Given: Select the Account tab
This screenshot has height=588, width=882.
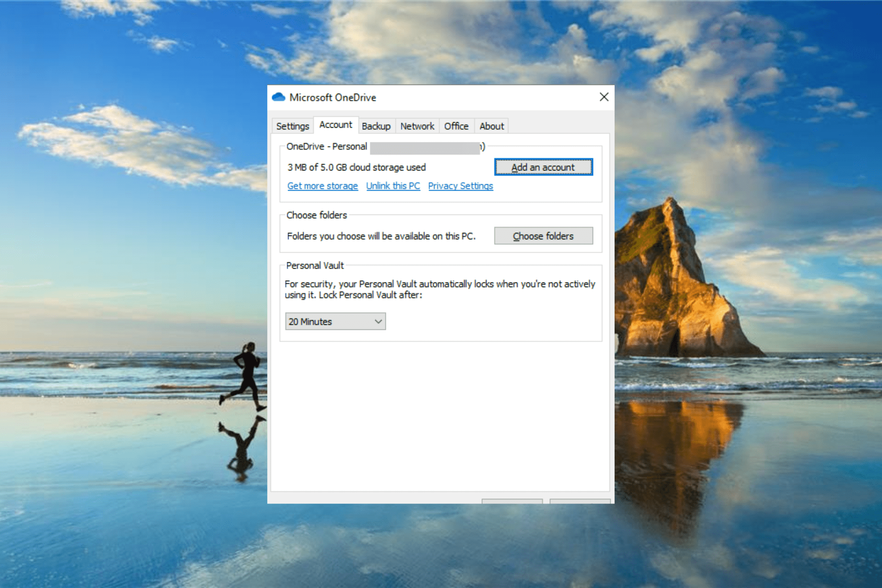Looking at the screenshot, I should [336, 125].
